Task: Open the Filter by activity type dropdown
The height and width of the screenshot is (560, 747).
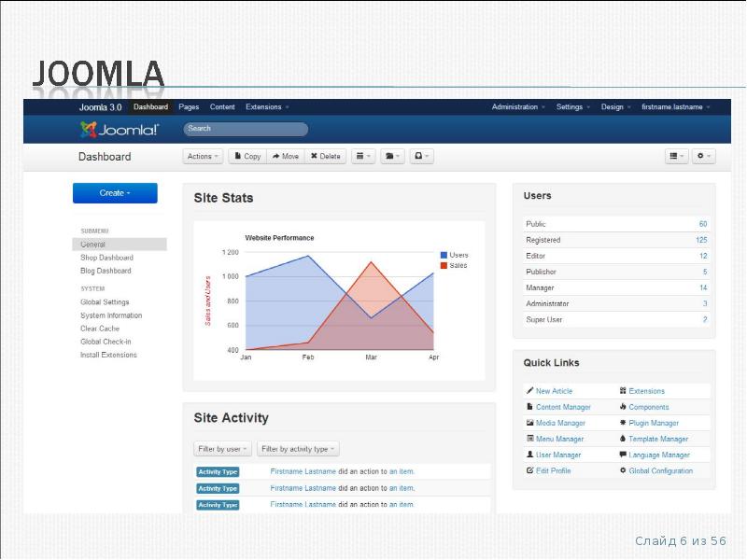Action: 298,449
